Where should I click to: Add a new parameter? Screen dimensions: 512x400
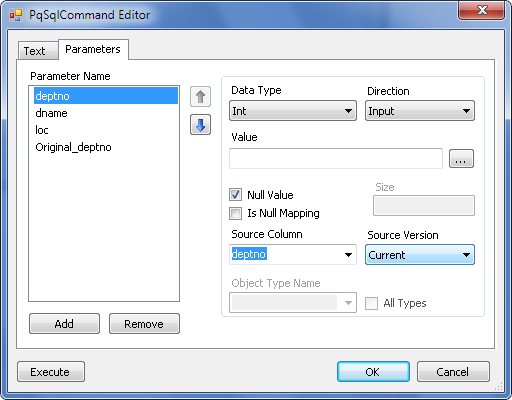[x=64, y=324]
